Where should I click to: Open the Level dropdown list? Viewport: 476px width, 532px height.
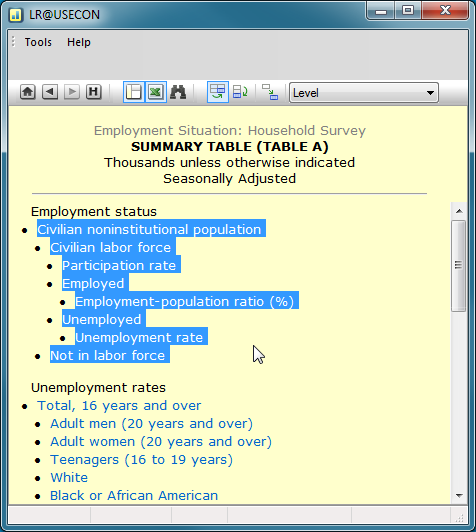pos(364,92)
